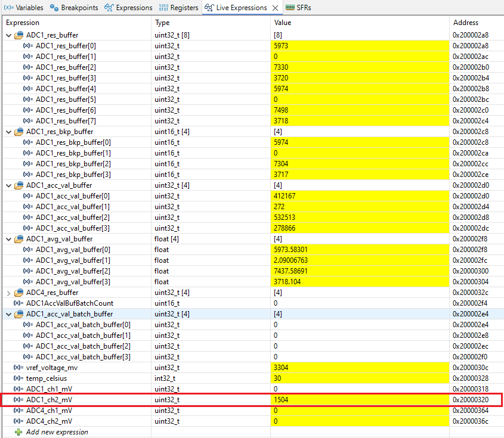Click the Variables tab icon
This screenshot has height=438, width=504.
click(x=9, y=7)
